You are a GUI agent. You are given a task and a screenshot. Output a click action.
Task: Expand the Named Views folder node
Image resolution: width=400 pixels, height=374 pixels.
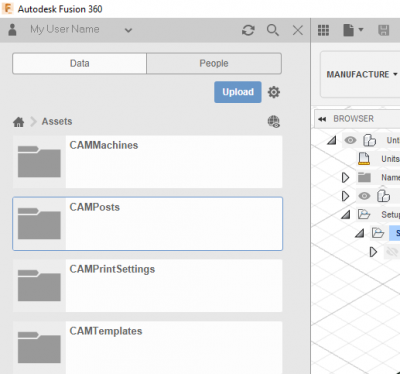click(x=345, y=178)
